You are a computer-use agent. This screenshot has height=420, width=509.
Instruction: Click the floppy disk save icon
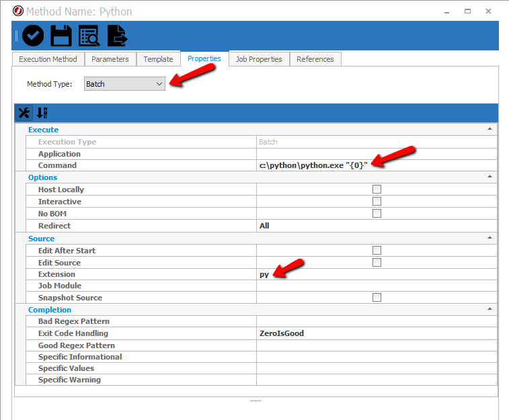(61, 36)
